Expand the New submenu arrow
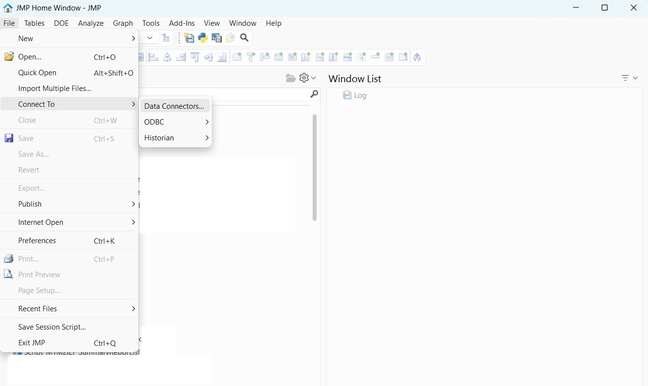 133,38
